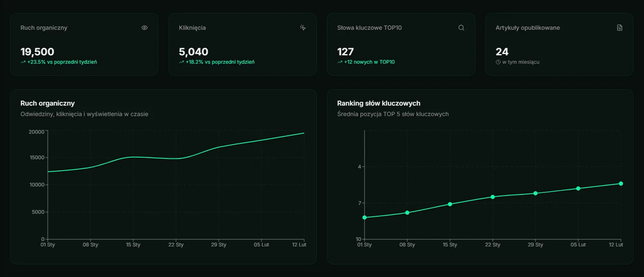Select the 12 Lut data point on ranking chart
Viewport: 644px width, 277px height.
(x=621, y=183)
